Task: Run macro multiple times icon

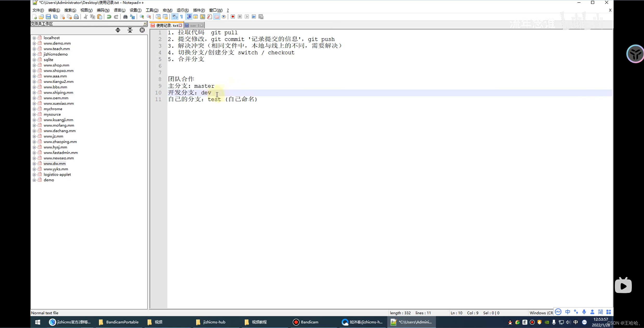Action: pos(254,17)
